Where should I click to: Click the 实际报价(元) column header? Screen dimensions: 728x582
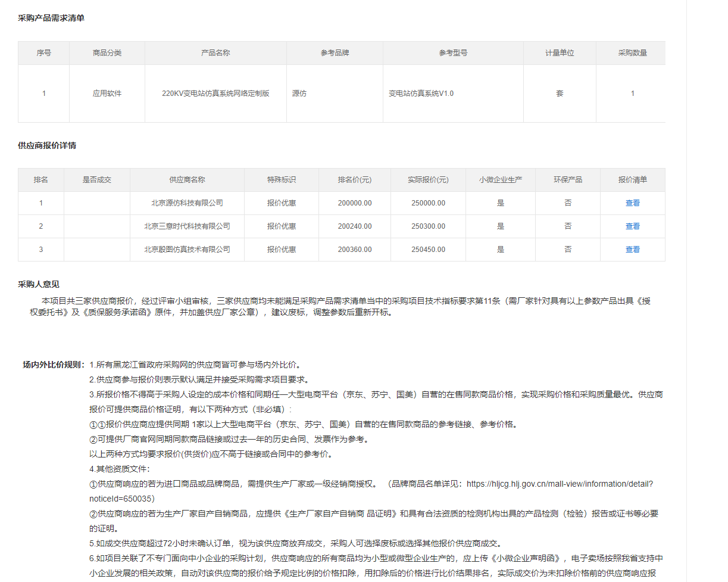(428, 180)
